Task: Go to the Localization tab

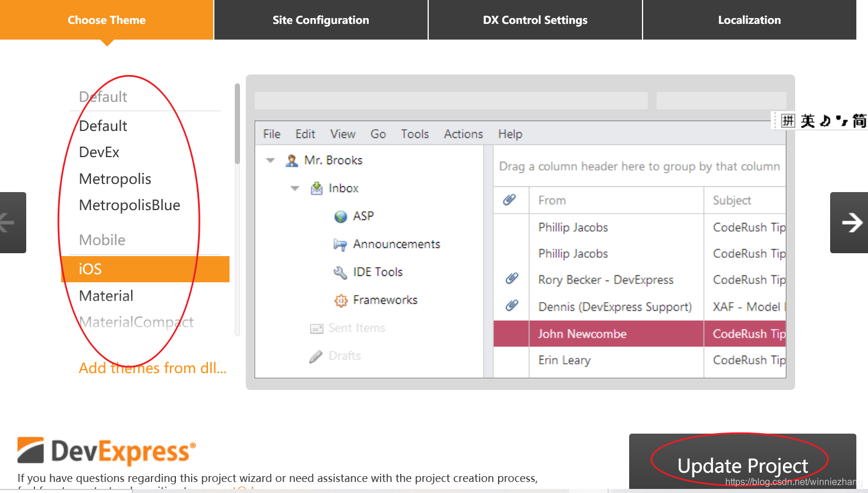Action: (x=750, y=20)
